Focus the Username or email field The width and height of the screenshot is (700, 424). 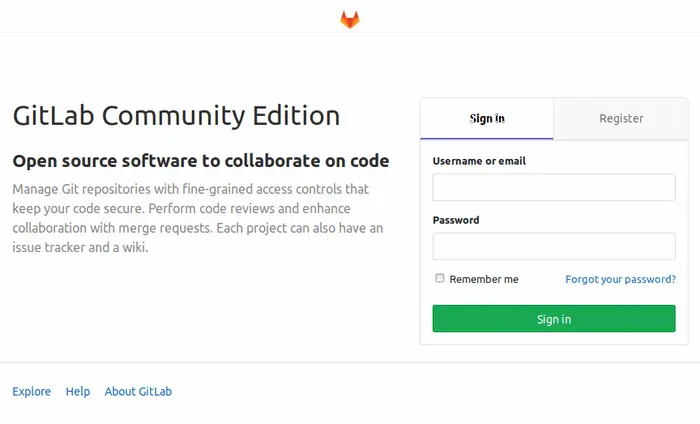553,187
